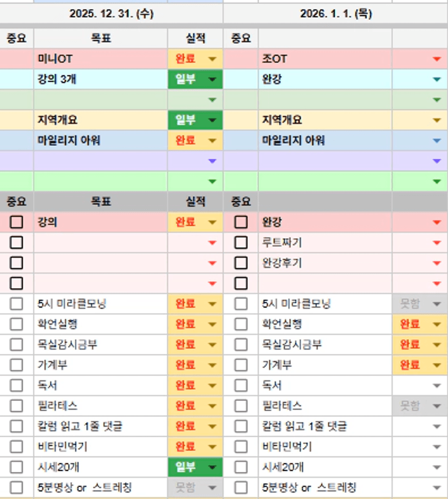Check the importance box beside 루트짜기
The height and width of the screenshot is (499, 448).
241,243
